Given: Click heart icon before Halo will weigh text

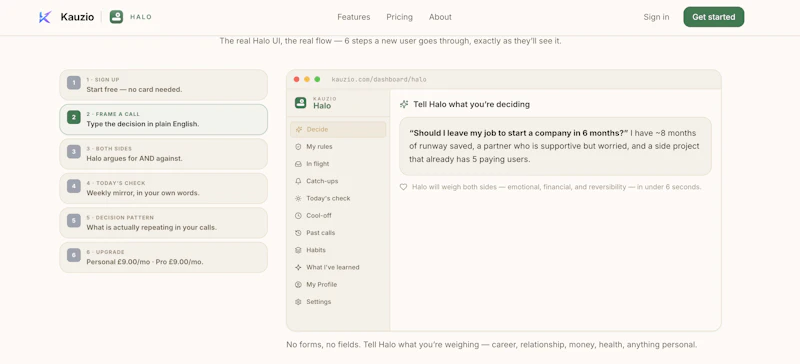Looking at the screenshot, I should [x=403, y=187].
